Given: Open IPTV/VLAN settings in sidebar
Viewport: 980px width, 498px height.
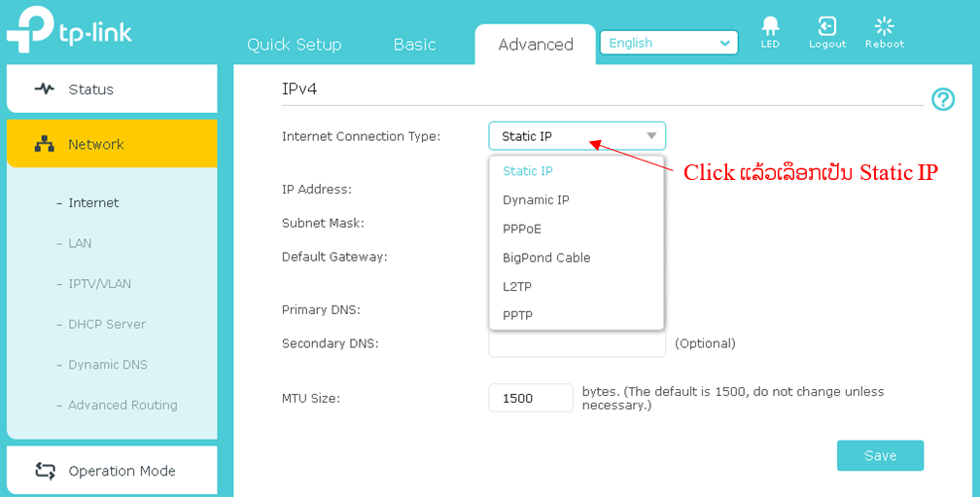Looking at the screenshot, I should pyautogui.click(x=99, y=284).
